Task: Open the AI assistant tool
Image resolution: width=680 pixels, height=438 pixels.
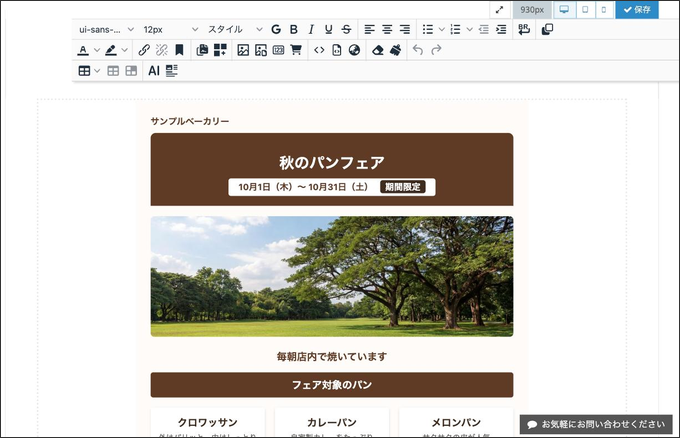Action: pyautogui.click(x=154, y=71)
